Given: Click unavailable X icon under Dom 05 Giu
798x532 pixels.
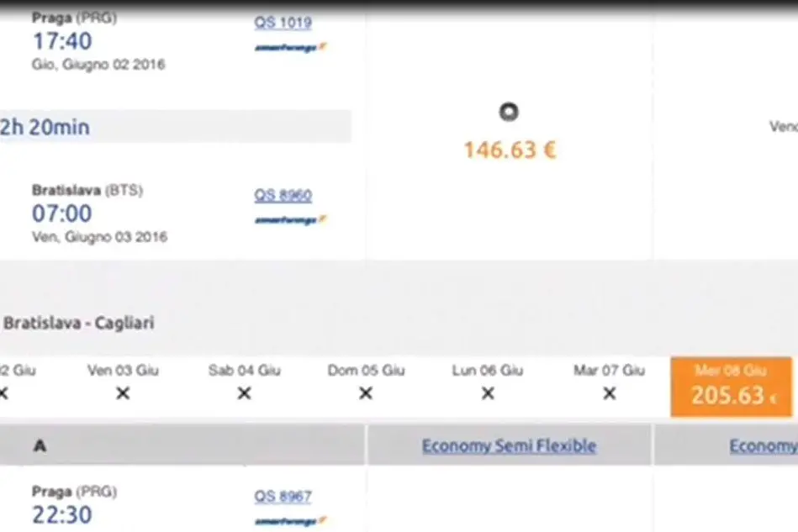Looking at the screenshot, I should point(366,393).
